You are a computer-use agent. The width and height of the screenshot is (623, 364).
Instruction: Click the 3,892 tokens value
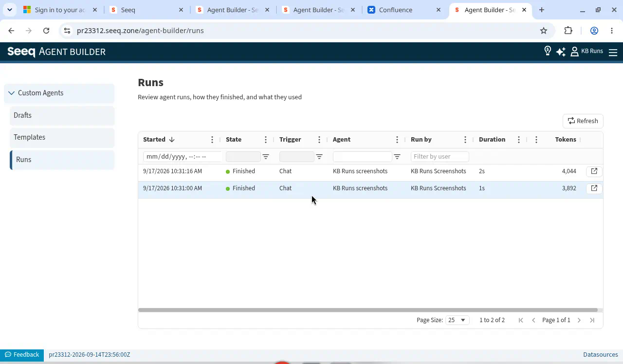569,188
